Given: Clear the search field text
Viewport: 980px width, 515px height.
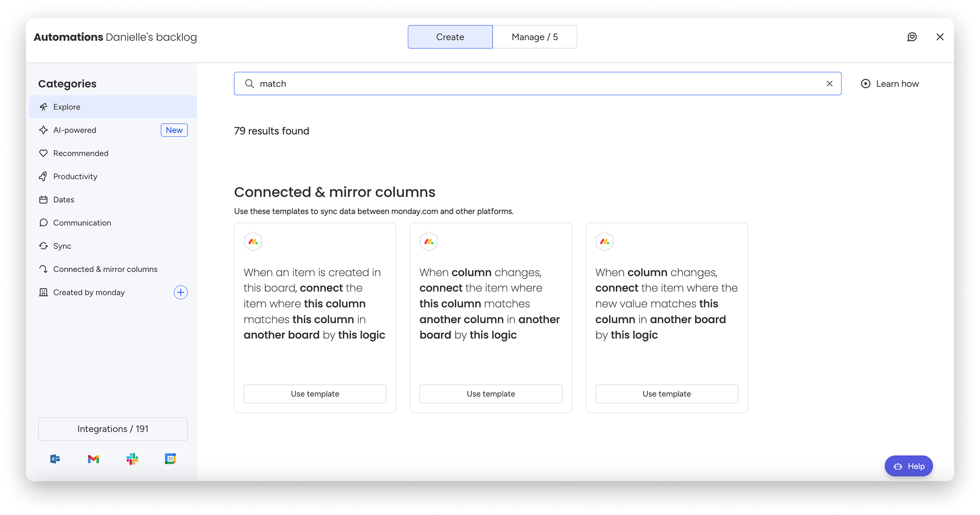Looking at the screenshot, I should (x=829, y=84).
